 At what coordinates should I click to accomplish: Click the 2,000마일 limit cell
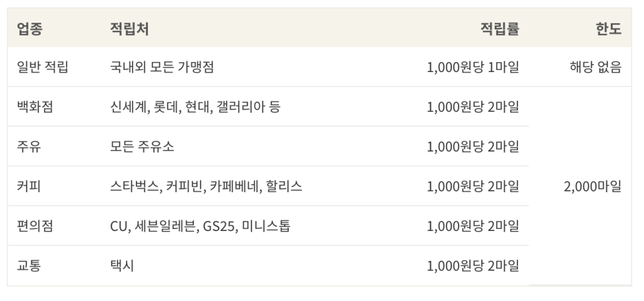click(x=592, y=186)
